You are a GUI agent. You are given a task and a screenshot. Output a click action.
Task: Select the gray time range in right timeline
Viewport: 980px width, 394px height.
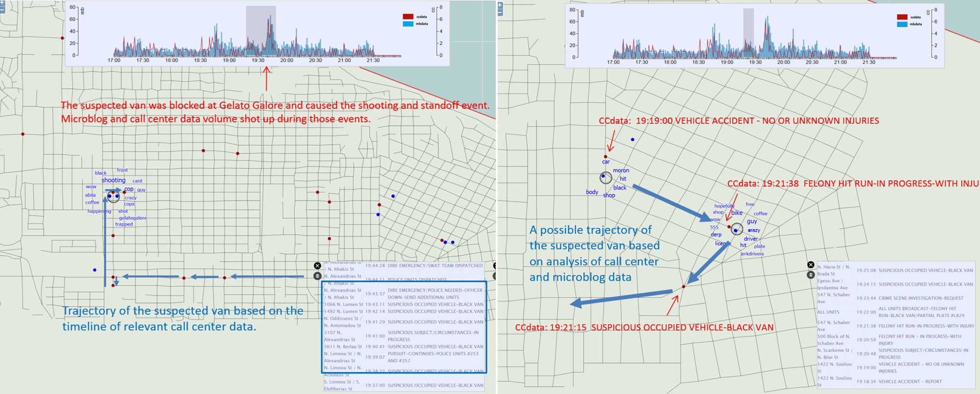click(x=749, y=33)
